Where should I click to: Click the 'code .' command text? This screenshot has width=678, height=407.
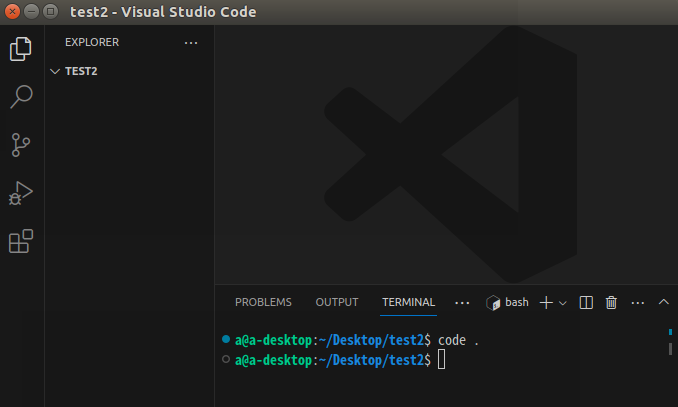pyautogui.click(x=458, y=340)
